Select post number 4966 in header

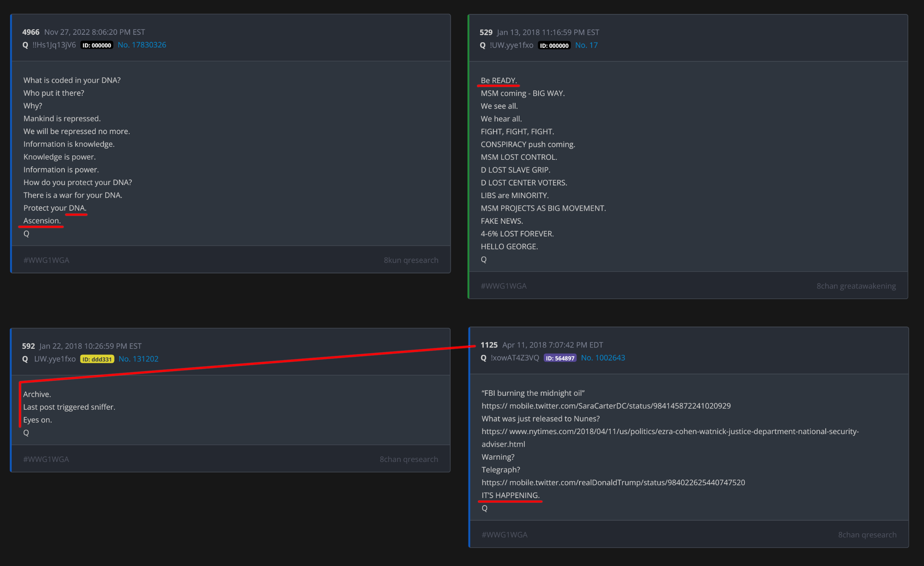coord(31,32)
